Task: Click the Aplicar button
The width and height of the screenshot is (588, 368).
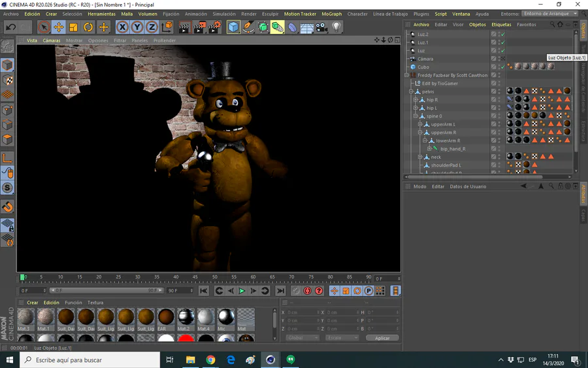Action: pos(382,338)
